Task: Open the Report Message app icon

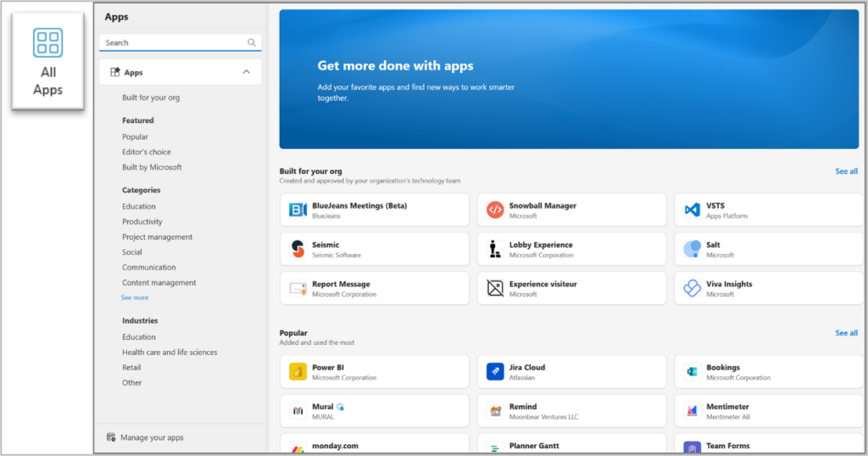Action: [298, 288]
